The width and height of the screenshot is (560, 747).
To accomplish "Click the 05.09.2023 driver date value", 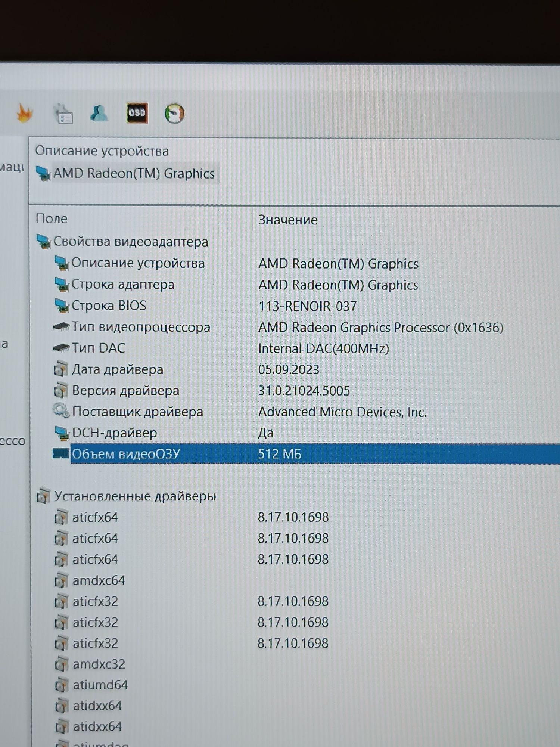I will tap(289, 370).
